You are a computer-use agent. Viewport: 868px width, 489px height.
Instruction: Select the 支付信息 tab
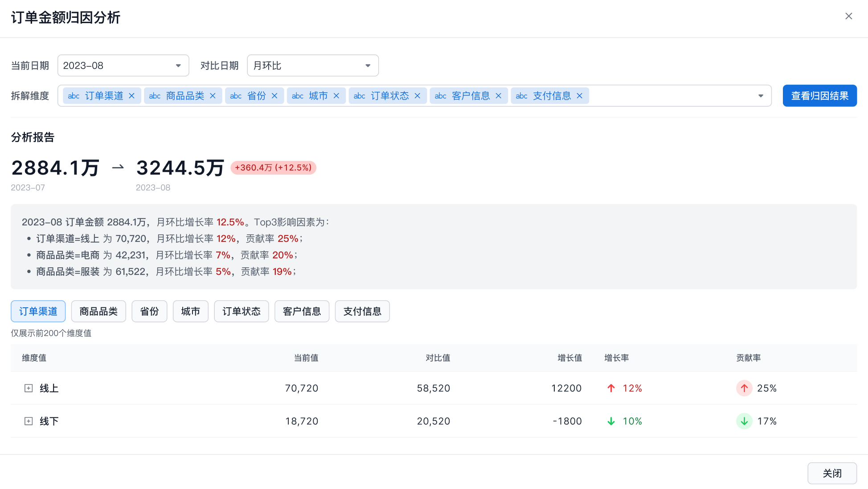[x=362, y=311]
